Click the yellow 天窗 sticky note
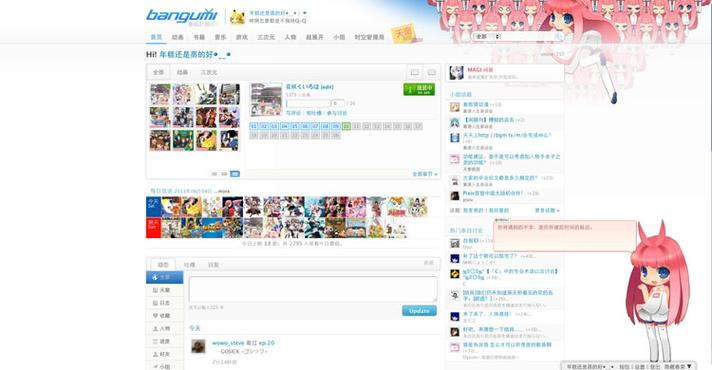Screen dimensions: 712x370 404,34
